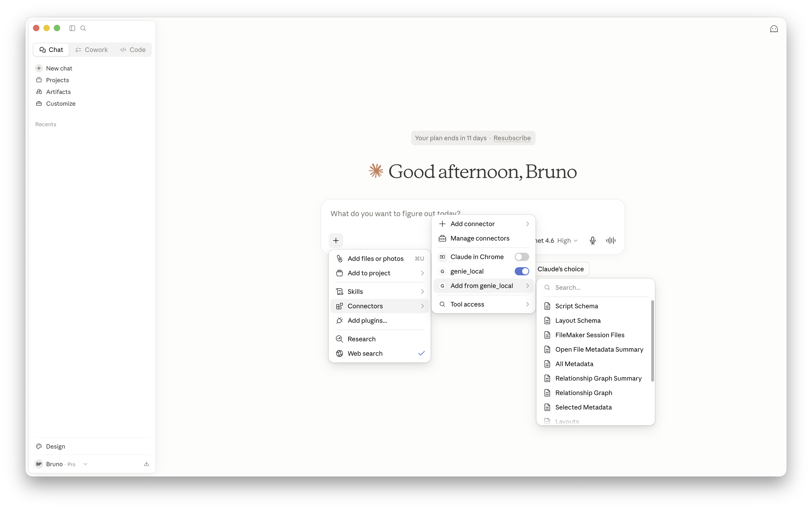Click the All Metadata document icon
812x510 pixels.
pos(547,364)
